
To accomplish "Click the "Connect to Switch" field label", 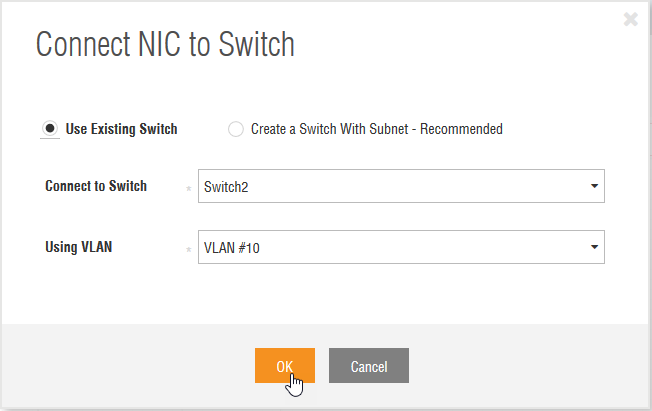I will pos(96,186).
